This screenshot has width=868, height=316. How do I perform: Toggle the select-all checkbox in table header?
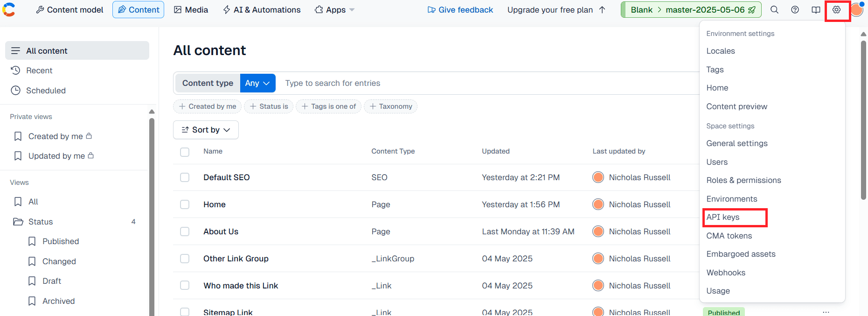[185, 152]
